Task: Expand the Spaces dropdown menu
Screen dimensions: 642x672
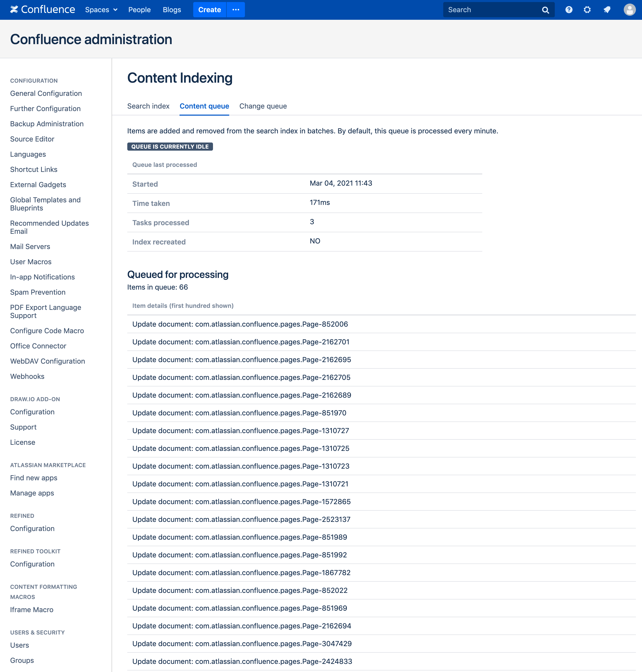Action: (101, 10)
